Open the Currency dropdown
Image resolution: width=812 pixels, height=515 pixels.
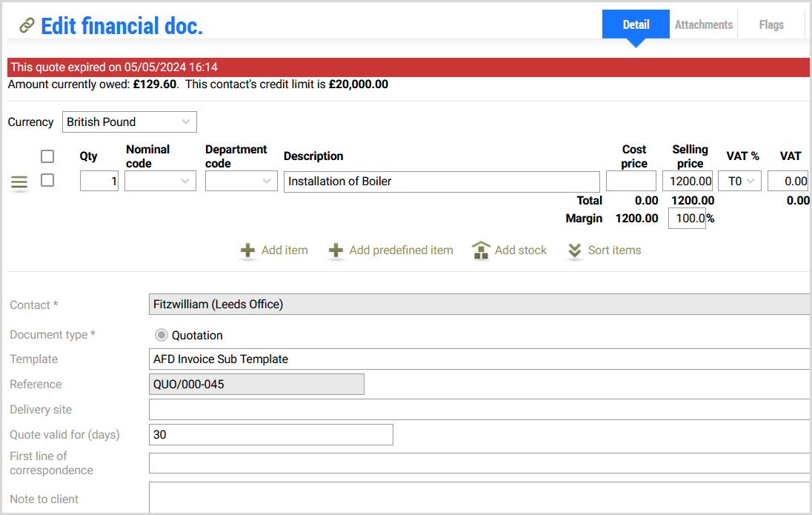129,122
